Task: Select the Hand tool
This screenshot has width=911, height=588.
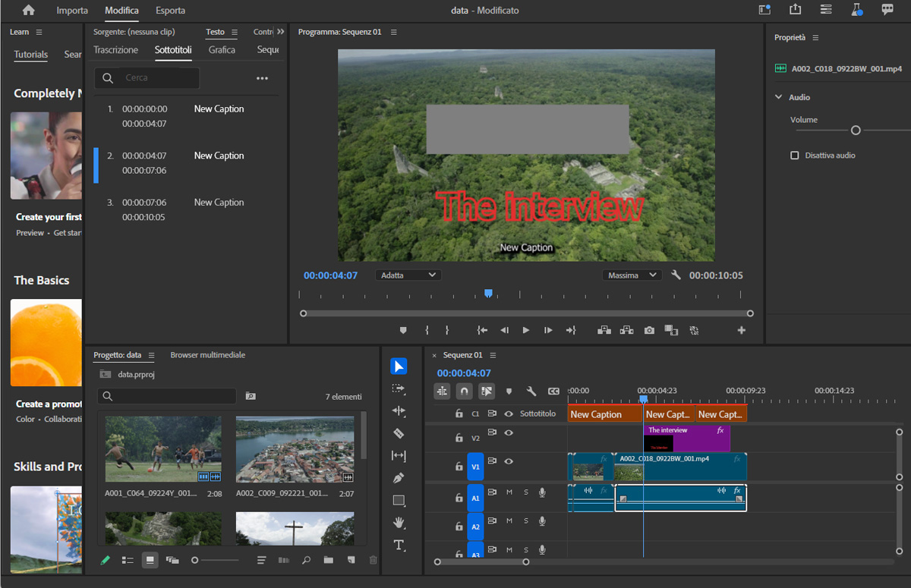Action: click(x=399, y=523)
